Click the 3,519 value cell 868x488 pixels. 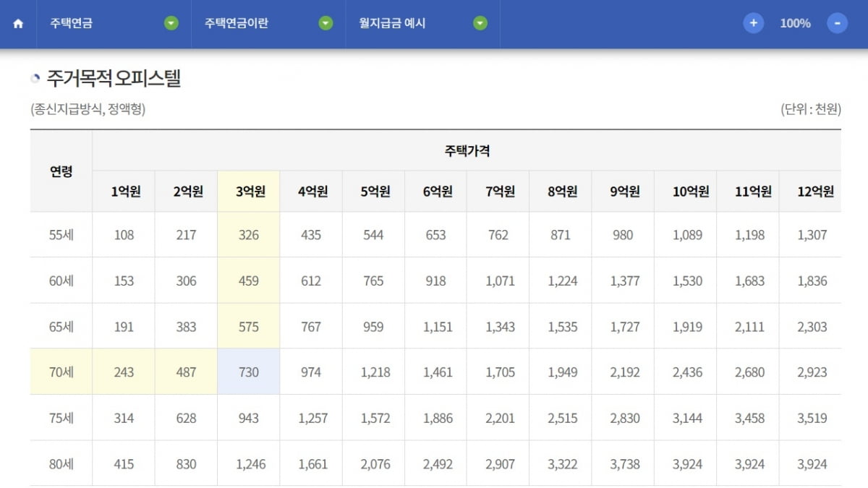812,419
